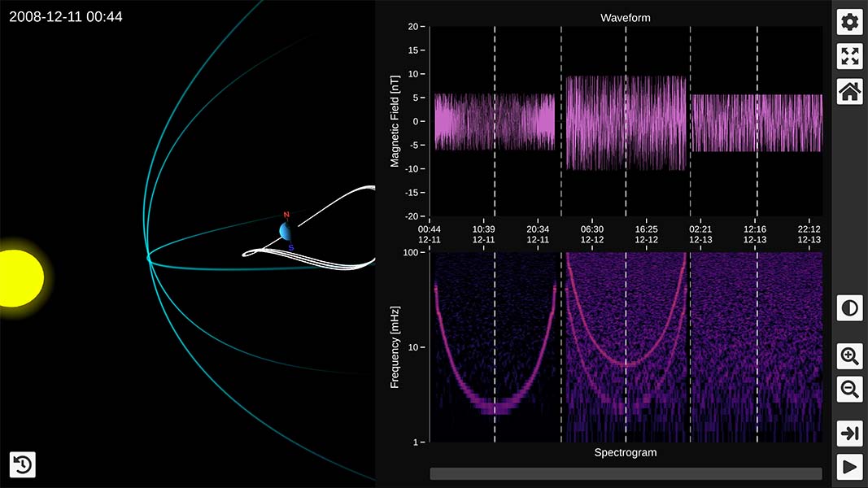Toggle fullscreen with the expand arrows icon
Viewport: 868px width, 488px height.
point(850,56)
